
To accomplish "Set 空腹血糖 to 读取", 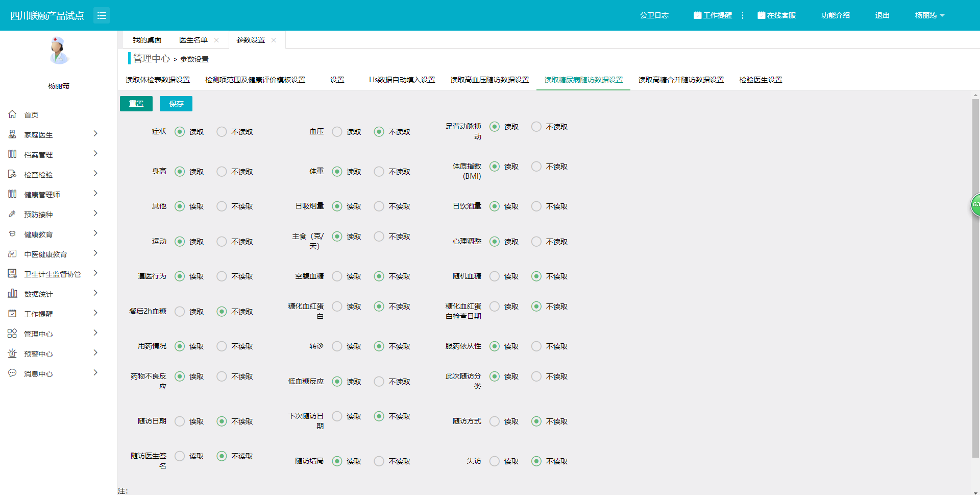I will [337, 276].
